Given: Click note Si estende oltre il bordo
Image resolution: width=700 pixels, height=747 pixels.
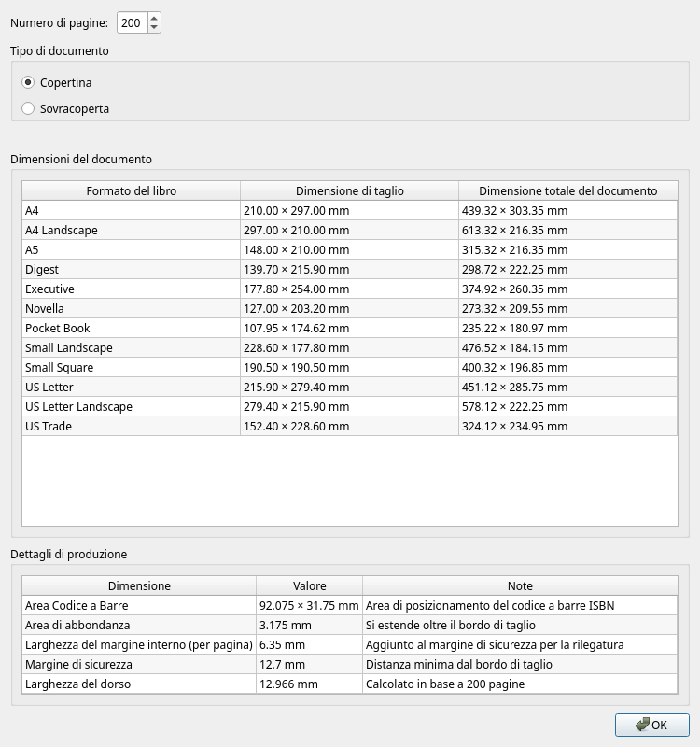Looking at the screenshot, I should point(520,625).
